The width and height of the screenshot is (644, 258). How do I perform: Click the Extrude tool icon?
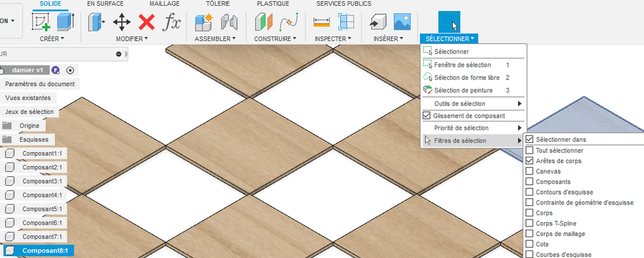[65, 22]
